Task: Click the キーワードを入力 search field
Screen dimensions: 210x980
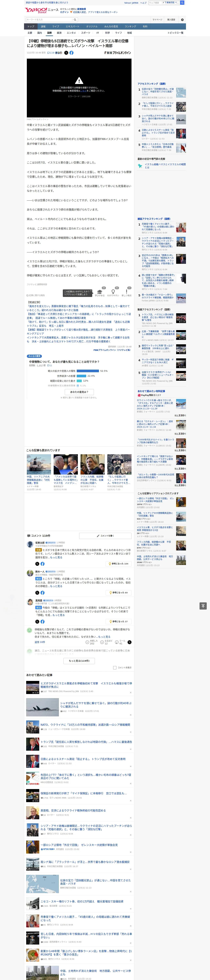Action: click(x=49, y=20)
